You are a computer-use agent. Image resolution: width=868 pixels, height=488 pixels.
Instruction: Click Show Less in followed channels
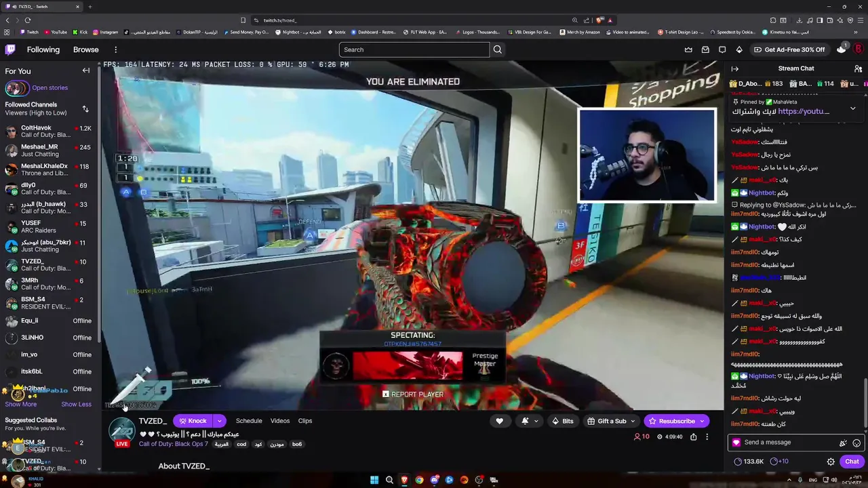76,404
